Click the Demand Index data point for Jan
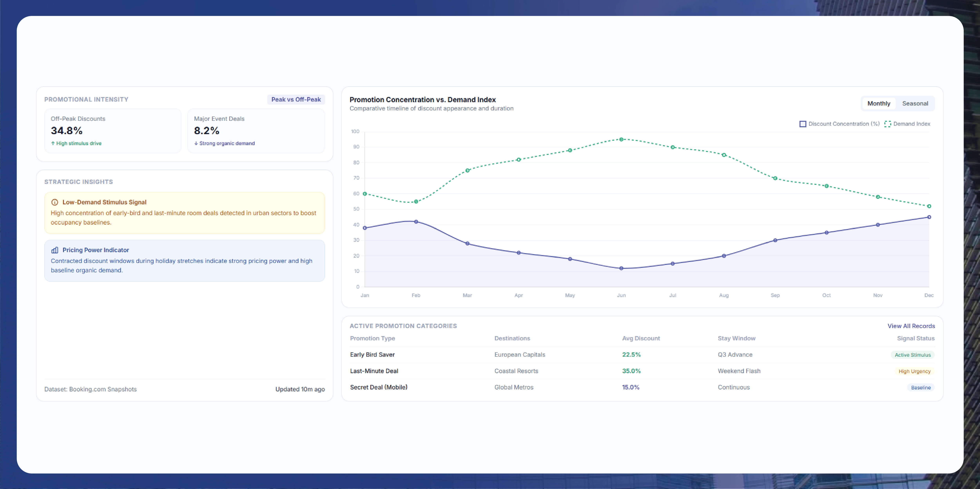Viewport: 980px width, 489px height. pos(365,194)
